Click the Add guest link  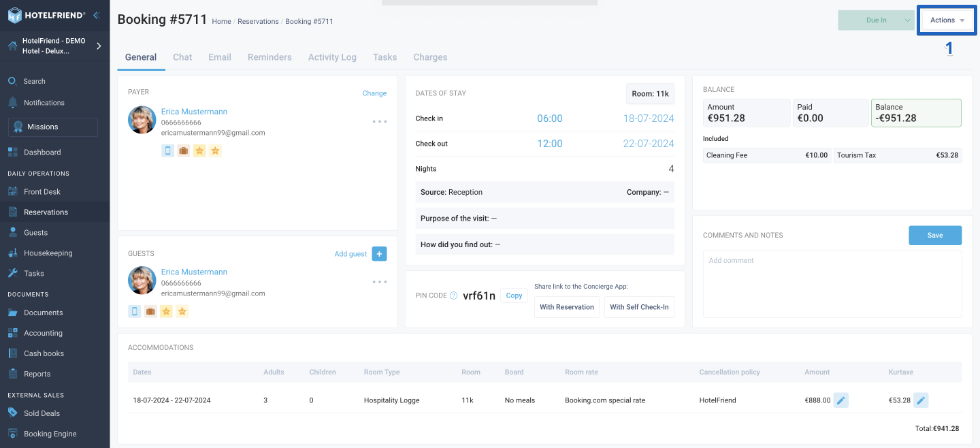(350, 254)
